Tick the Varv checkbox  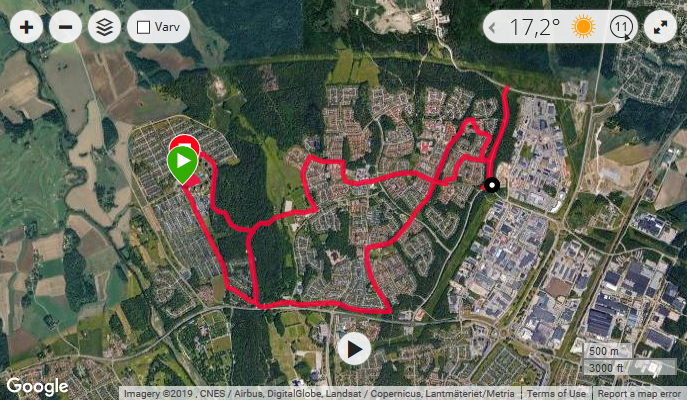pyautogui.click(x=143, y=28)
